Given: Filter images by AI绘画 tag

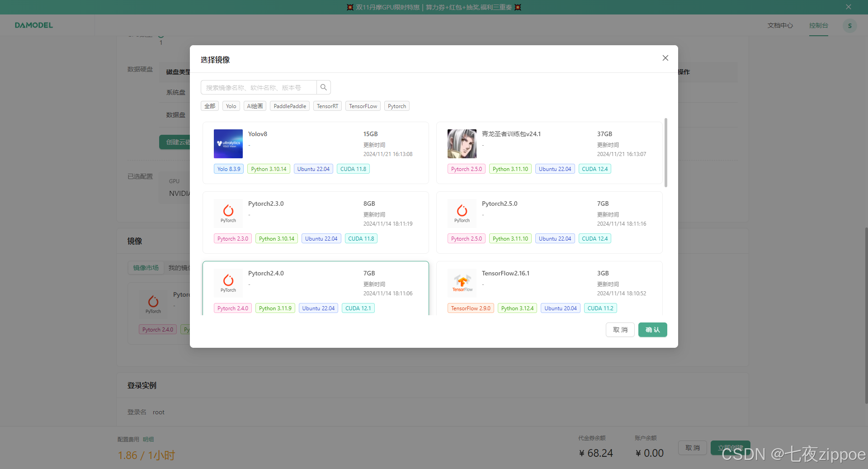Looking at the screenshot, I should (255, 106).
